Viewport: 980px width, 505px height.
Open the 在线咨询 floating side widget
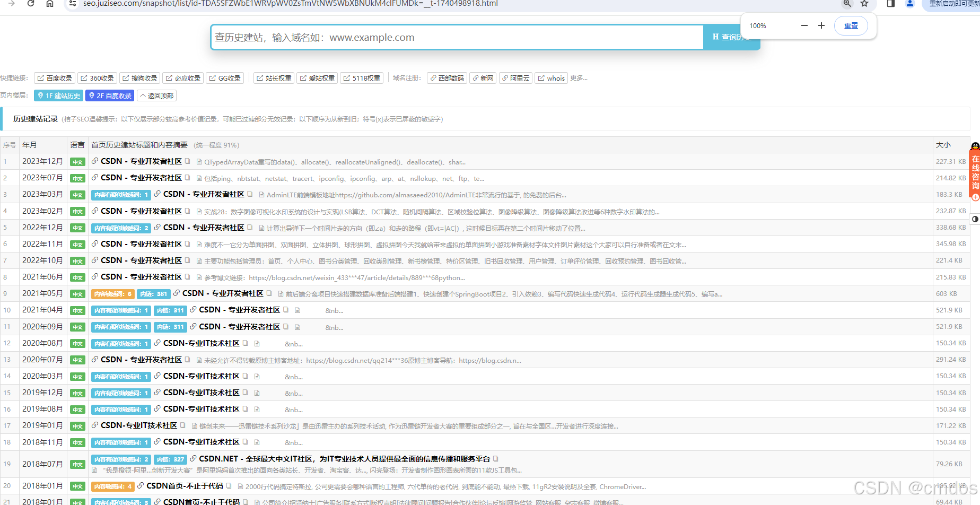(x=975, y=171)
